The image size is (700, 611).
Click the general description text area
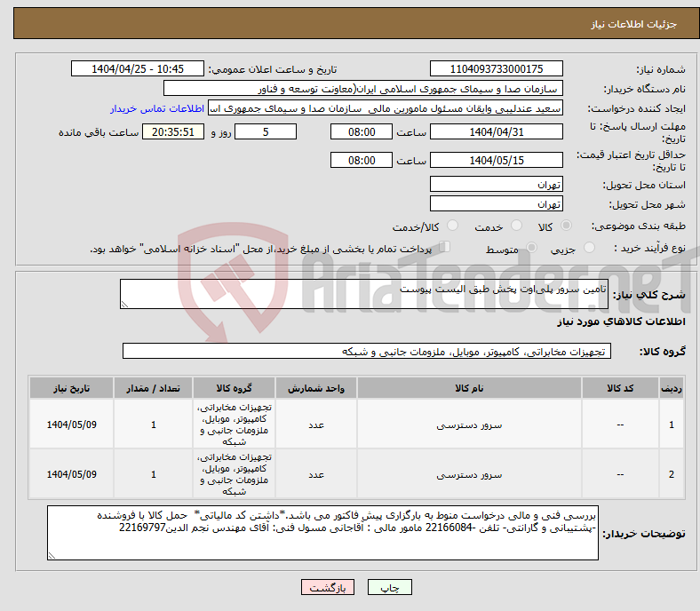tap(364, 294)
